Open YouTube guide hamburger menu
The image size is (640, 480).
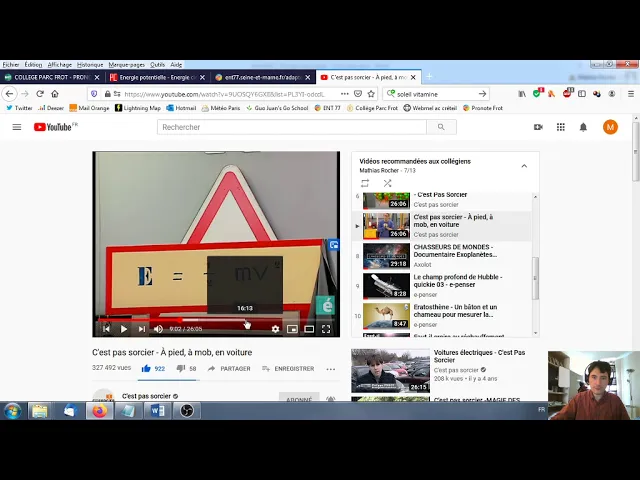click(17, 127)
